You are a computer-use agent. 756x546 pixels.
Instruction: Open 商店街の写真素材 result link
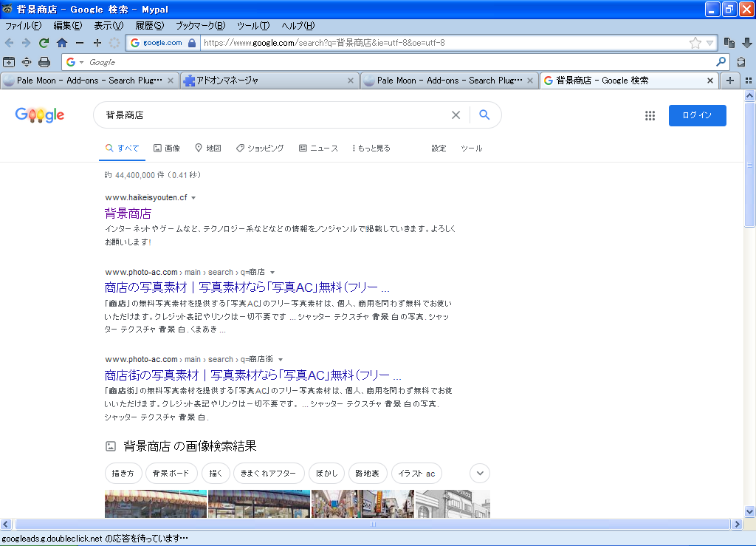pos(252,375)
